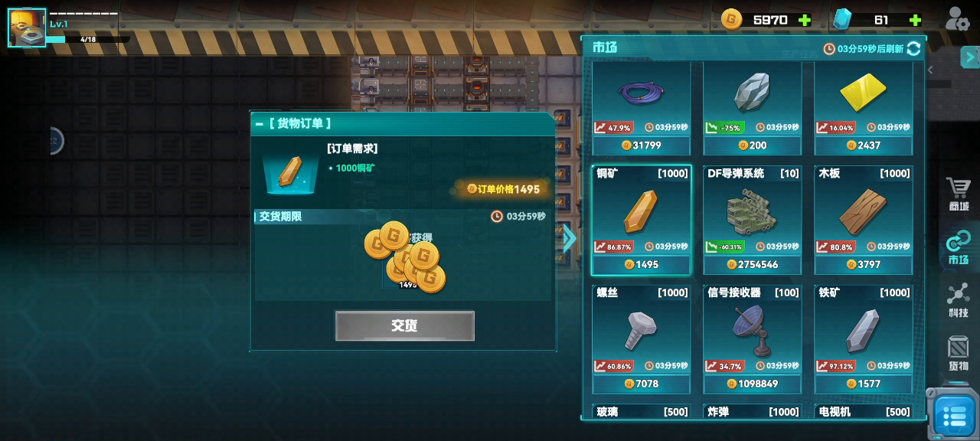980x441 pixels.
Task: Click arrow between order panel and market
Action: [569, 238]
